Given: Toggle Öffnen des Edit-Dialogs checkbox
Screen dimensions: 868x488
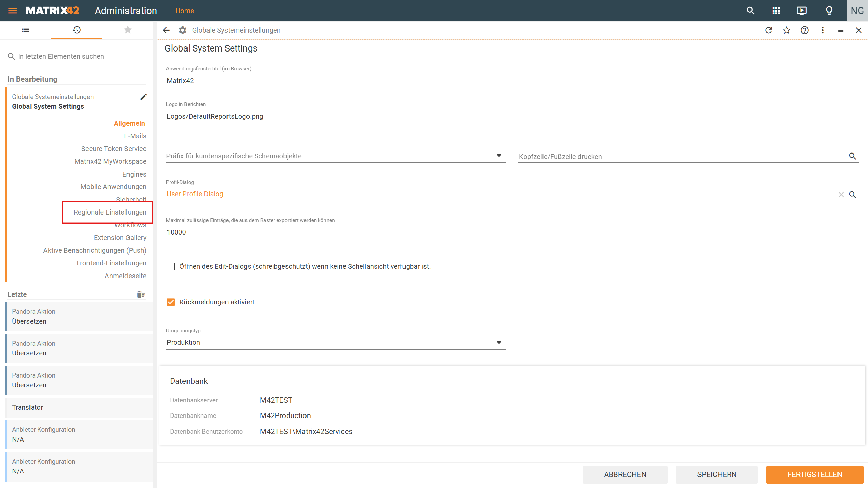Looking at the screenshot, I should click(171, 267).
